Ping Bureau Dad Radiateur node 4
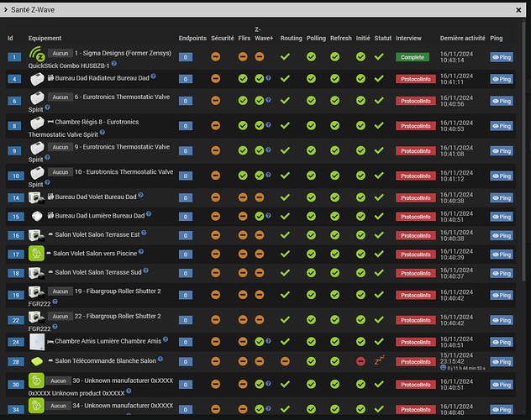Viewport: 531px width, 420px height. pyautogui.click(x=502, y=79)
